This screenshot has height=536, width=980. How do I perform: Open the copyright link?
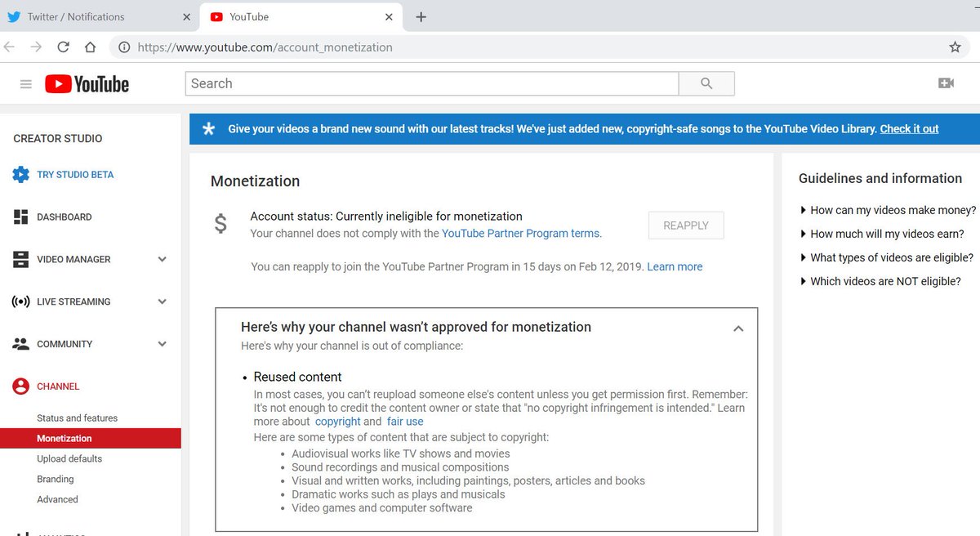[x=338, y=422]
